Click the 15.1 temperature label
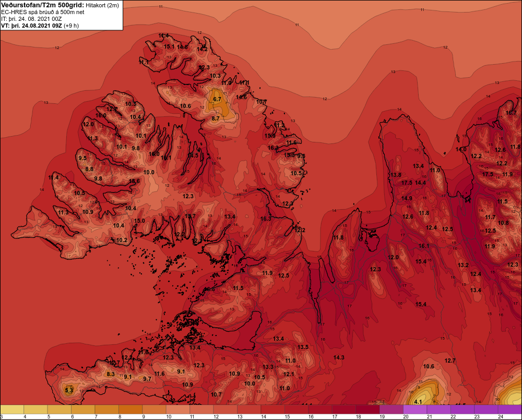 (169, 46)
